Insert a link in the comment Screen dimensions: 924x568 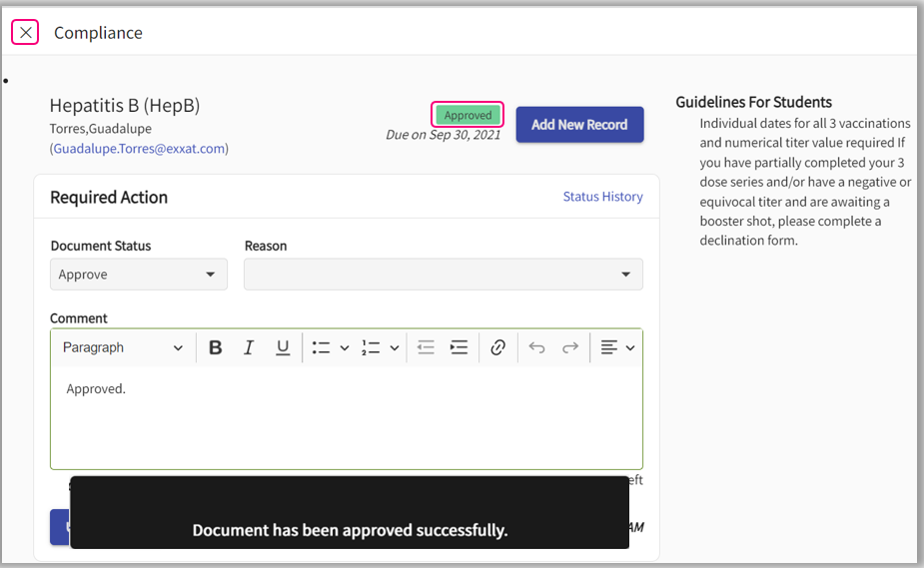497,347
